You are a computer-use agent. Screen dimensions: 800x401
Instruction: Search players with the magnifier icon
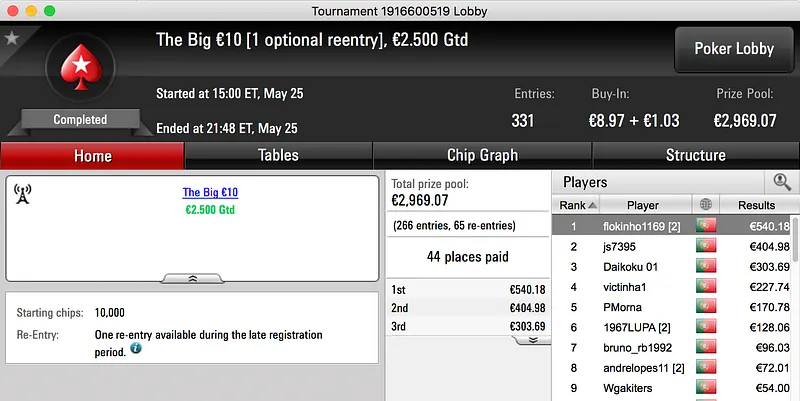tap(781, 182)
